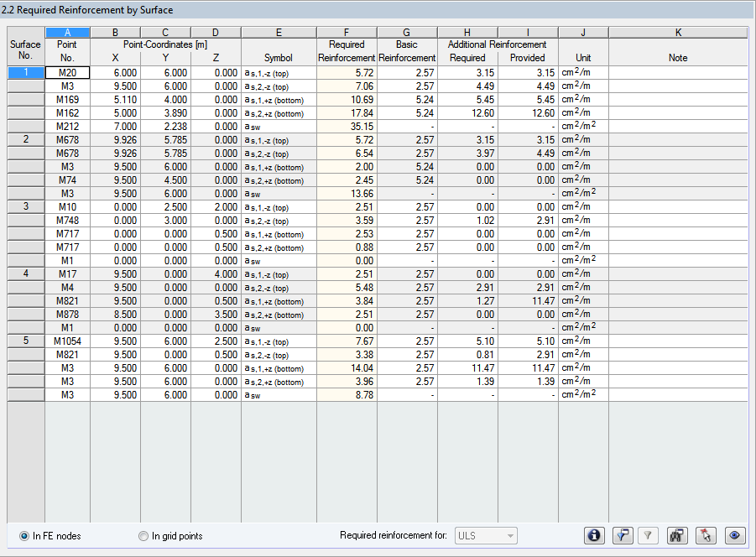The width and height of the screenshot is (756, 557).
Task: Click the disabled filter funnel icon
Action: point(649,535)
